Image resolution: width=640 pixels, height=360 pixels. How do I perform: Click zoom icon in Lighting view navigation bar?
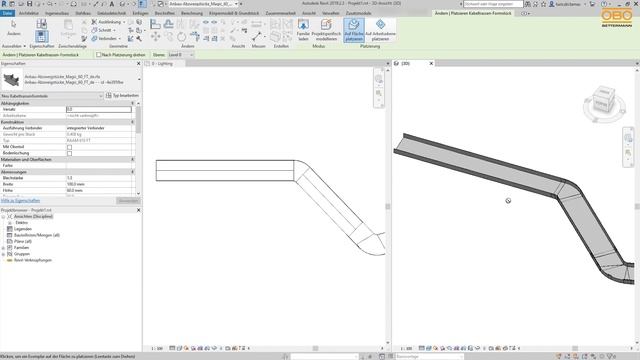(x=379, y=93)
